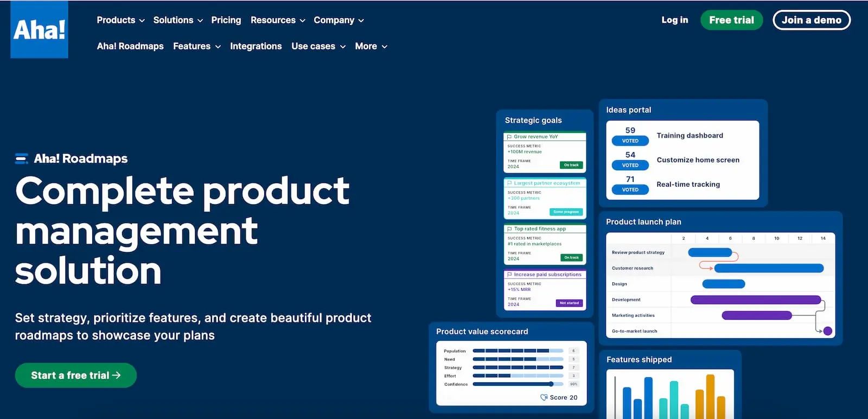The height and width of the screenshot is (419, 868).
Task: Click the Customer research Gantt bar
Action: click(x=769, y=268)
